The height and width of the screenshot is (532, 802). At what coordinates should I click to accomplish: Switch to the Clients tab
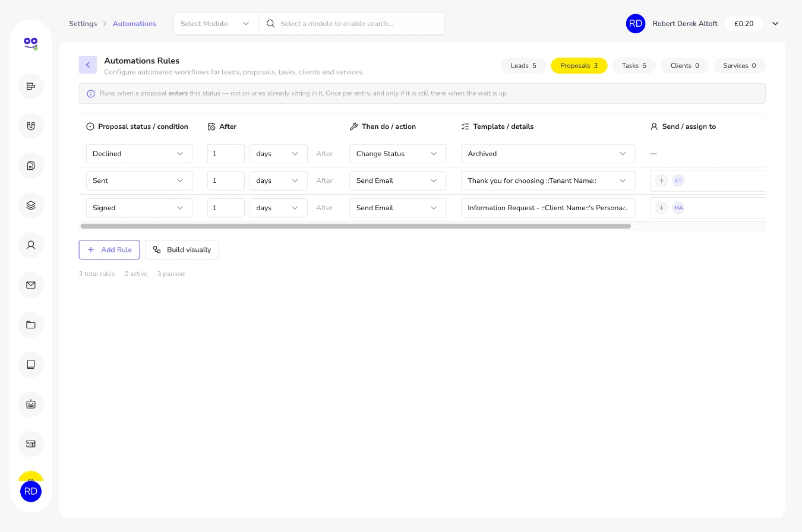click(685, 65)
